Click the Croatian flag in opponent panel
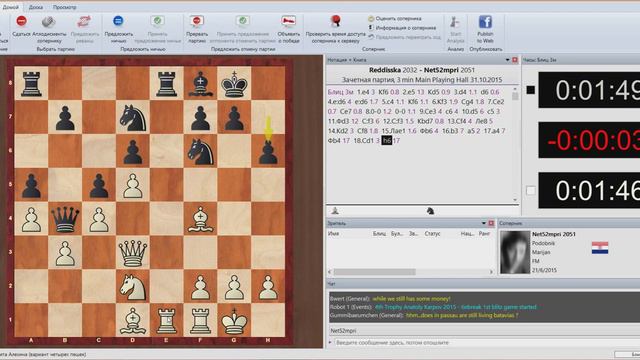 (x=600, y=248)
